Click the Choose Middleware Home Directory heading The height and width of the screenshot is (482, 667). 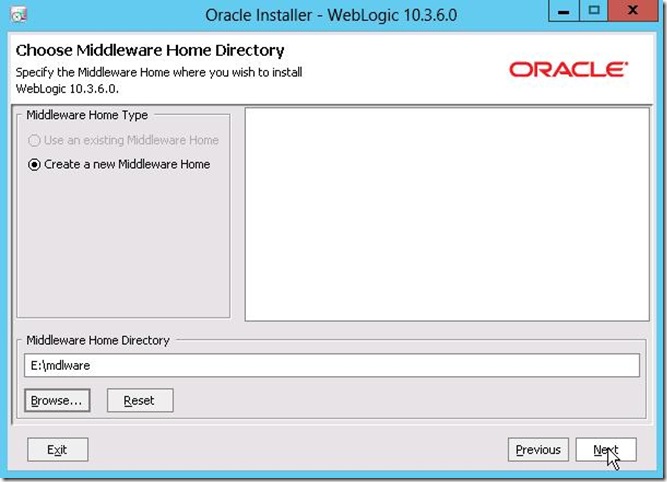(150, 50)
